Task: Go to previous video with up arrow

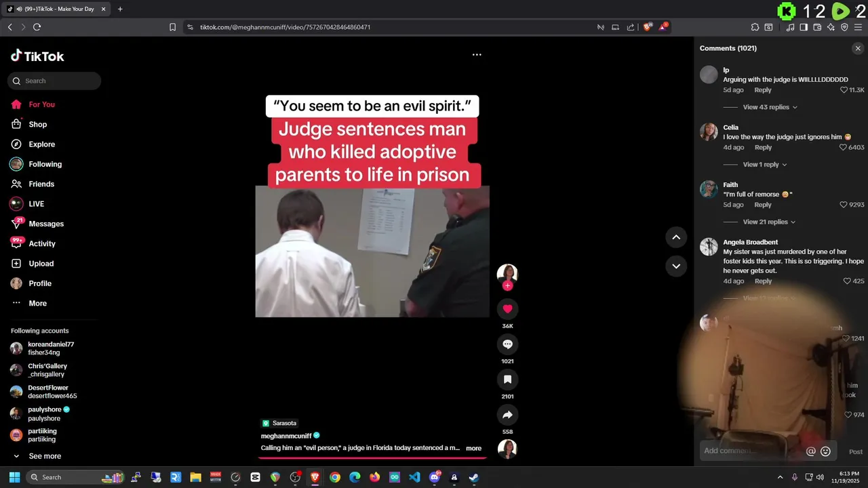Action: pos(676,237)
